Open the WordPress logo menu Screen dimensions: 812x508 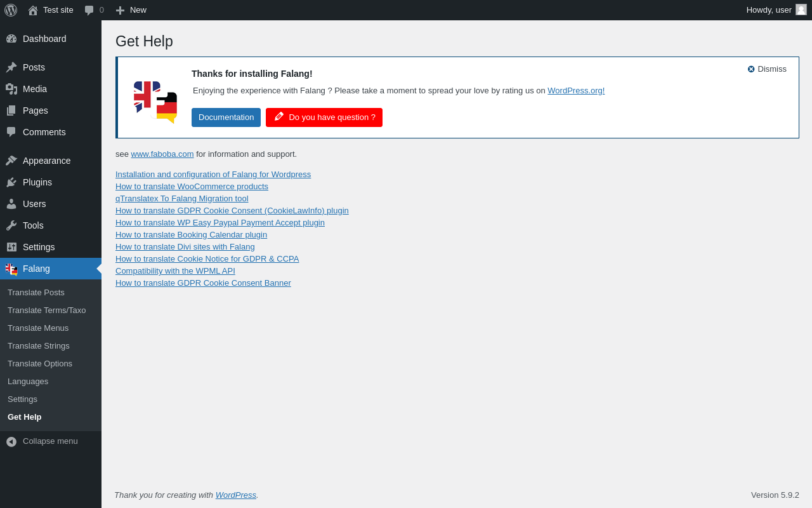11,10
